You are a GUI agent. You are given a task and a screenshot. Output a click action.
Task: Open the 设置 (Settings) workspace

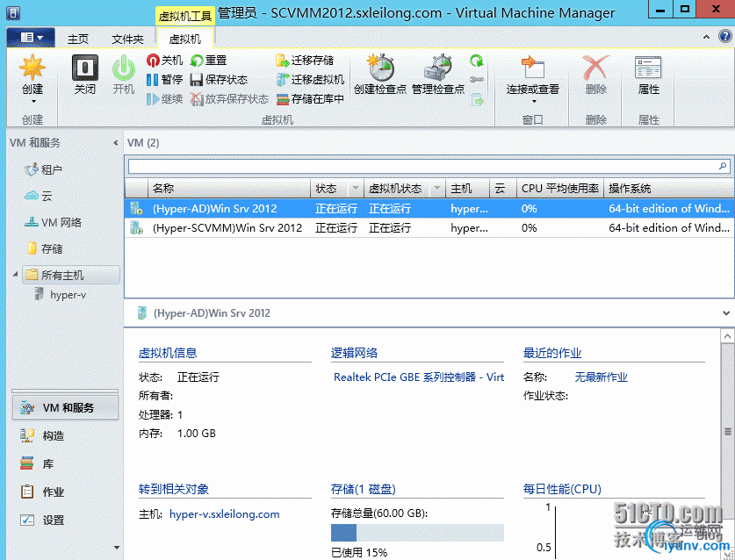pyautogui.click(x=65, y=521)
